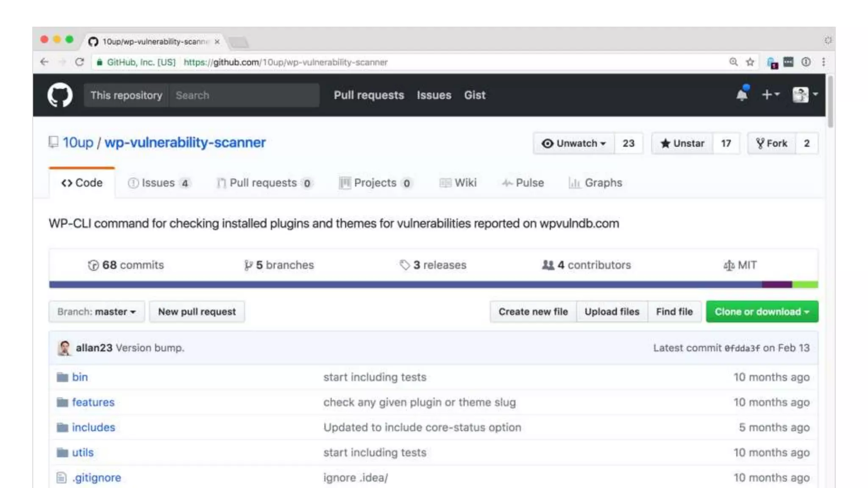Fork the repository

click(x=771, y=144)
